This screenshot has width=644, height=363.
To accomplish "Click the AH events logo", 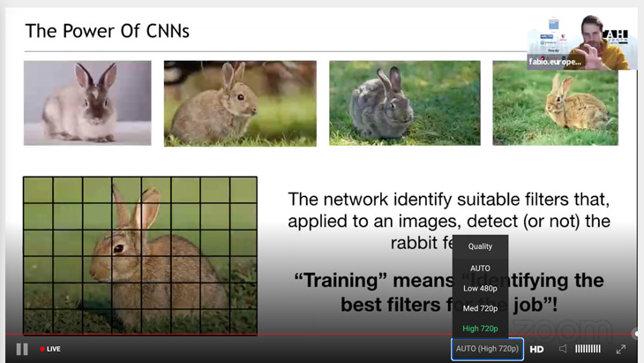I will (x=615, y=36).
